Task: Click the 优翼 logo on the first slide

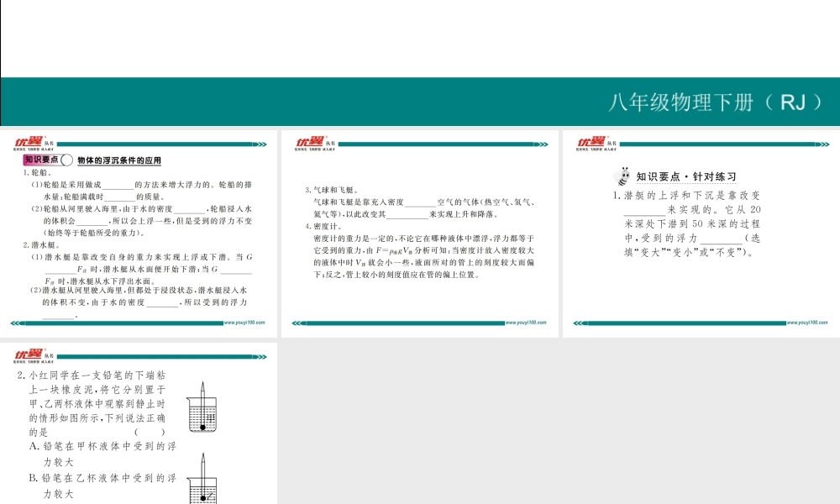Action: click(28, 143)
